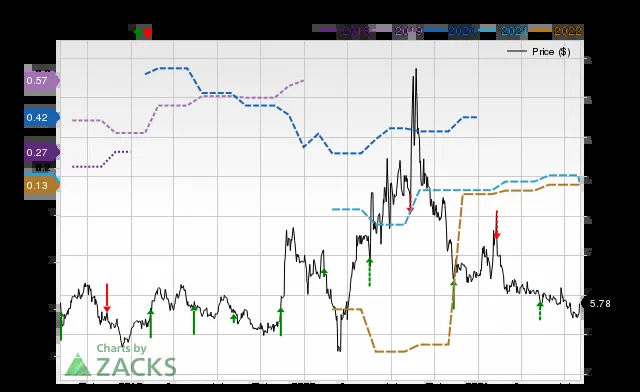Select the 0.13 estimate value tag

tap(42, 186)
